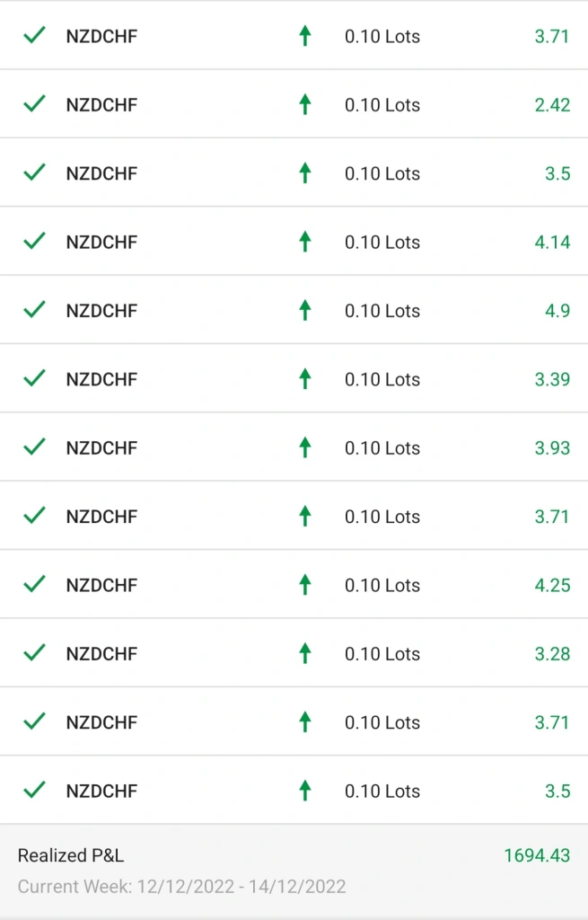This screenshot has height=920, width=588.
Task: Click the 4.25 profit amount
Action: (552, 585)
